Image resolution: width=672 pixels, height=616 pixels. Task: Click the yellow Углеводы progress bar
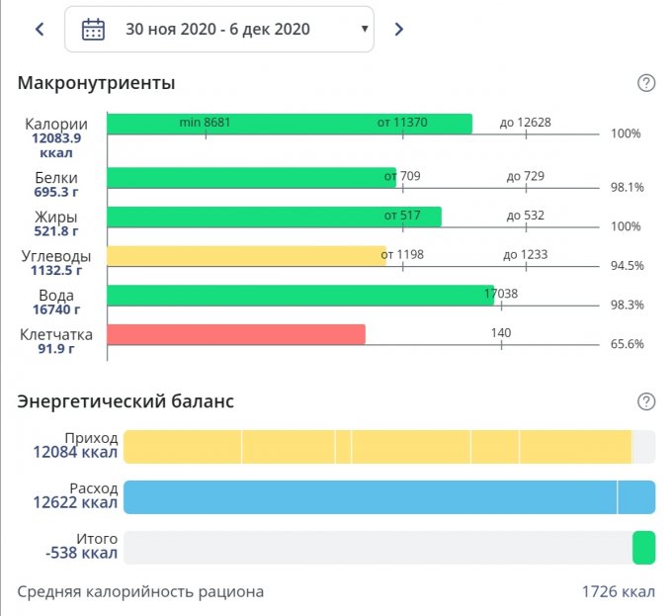point(245,256)
